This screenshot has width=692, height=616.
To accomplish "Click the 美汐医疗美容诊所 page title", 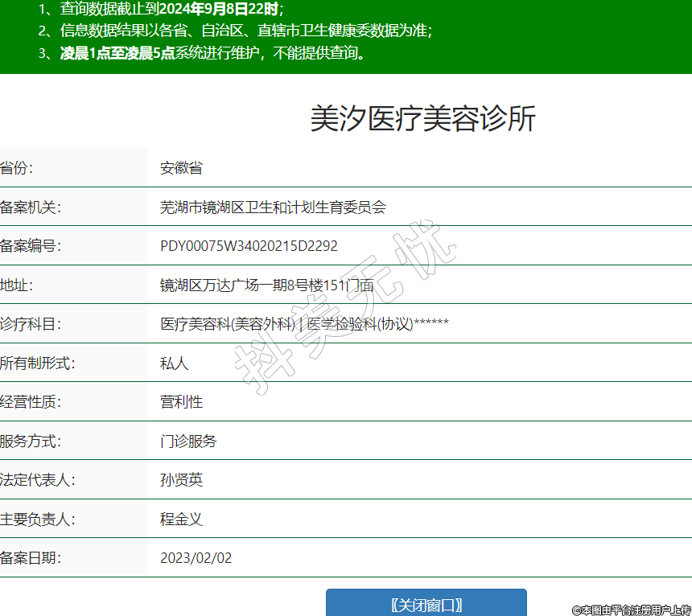I will (x=422, y=119).
